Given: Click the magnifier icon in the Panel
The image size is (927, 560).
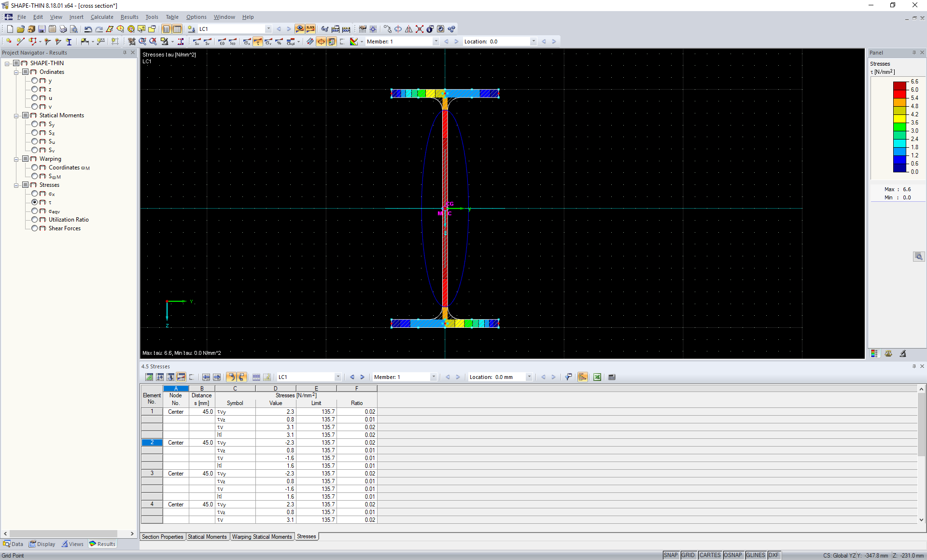Looking at the screenshot, I should point(918,256).
